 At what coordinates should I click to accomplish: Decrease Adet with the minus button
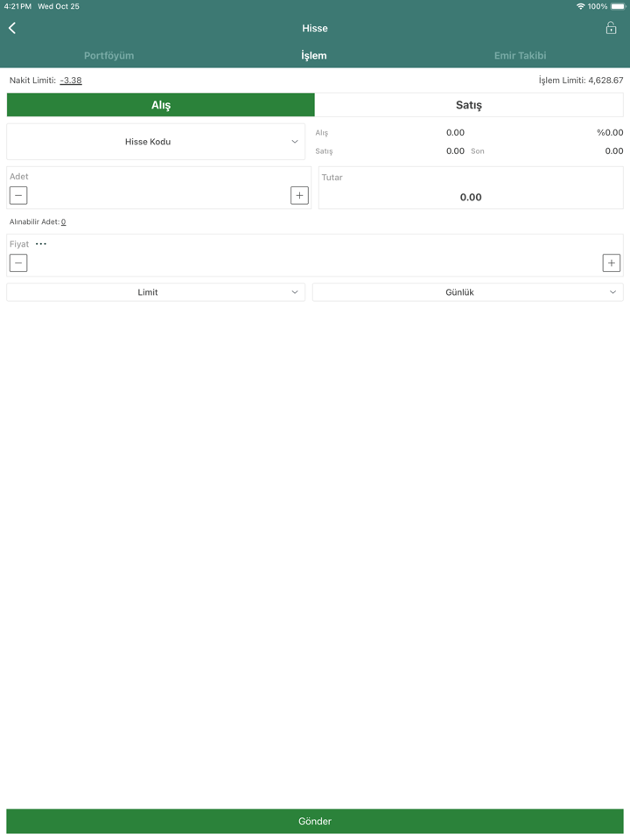(x=18, y=195)
